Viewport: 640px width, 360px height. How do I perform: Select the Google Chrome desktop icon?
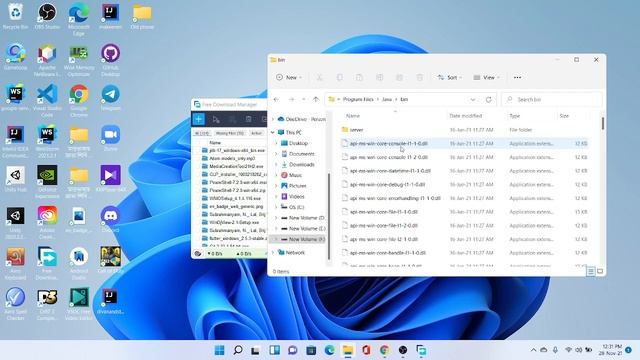coord(79,101)
